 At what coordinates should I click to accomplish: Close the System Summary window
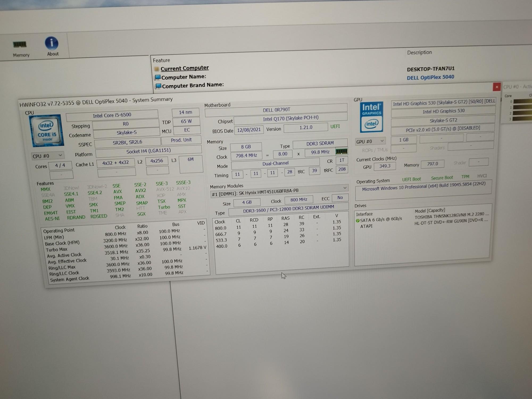(496, 87)
